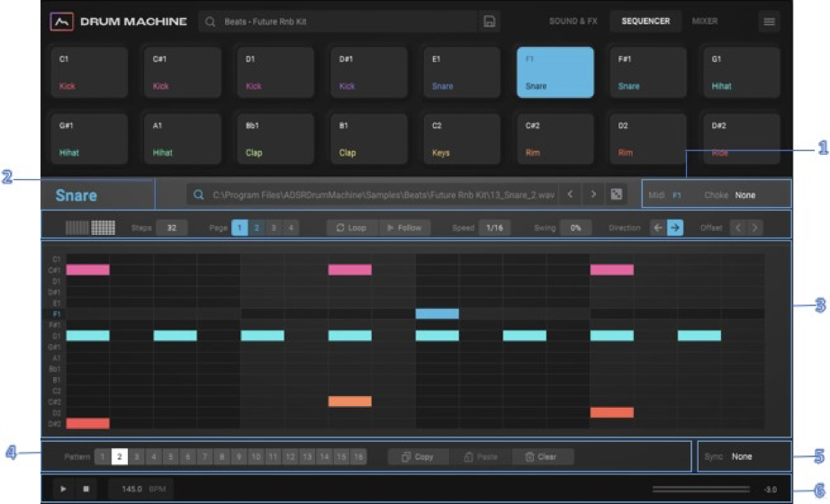Click the 145.0 BPM tempo field
The image size is (830, 504).
(140, 489)
